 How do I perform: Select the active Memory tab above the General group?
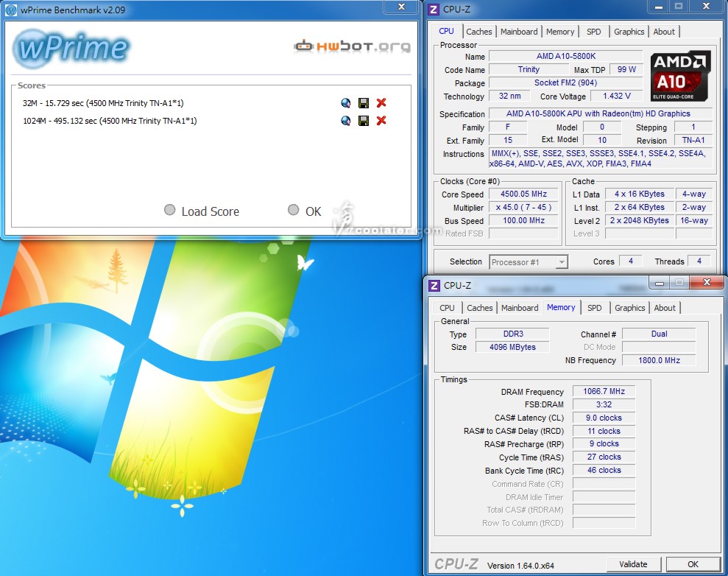(561, 307)
